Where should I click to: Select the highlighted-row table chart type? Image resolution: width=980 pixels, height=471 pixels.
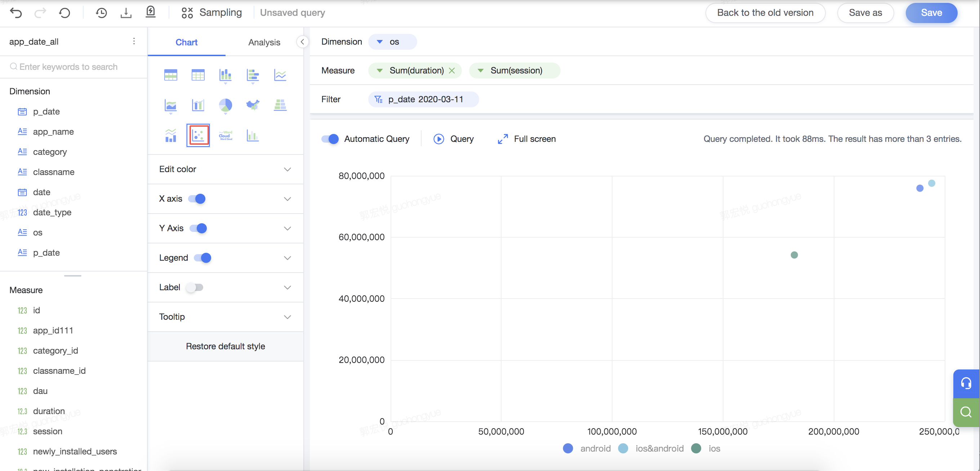tap(170, 75)
